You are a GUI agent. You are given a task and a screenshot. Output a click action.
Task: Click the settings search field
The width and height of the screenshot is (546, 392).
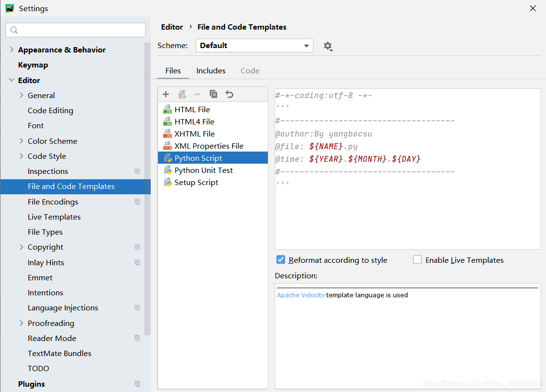[x=75, y=30]
